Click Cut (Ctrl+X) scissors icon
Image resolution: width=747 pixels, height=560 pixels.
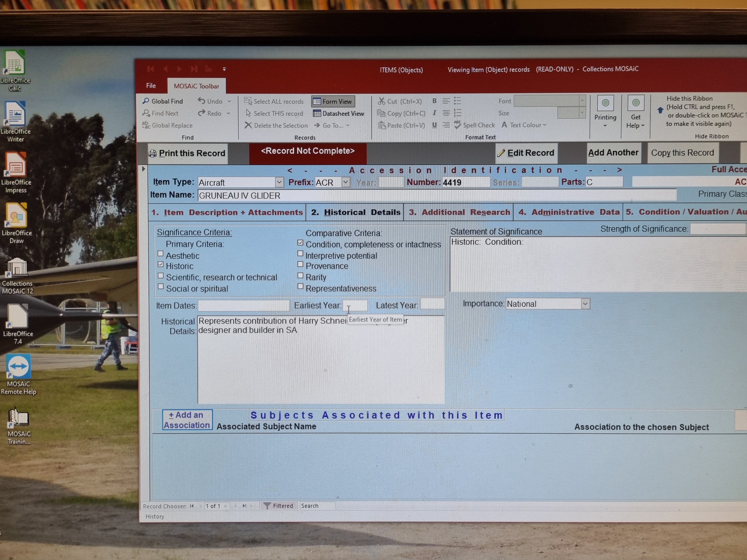pyautogui.click(x=381, y=101)
